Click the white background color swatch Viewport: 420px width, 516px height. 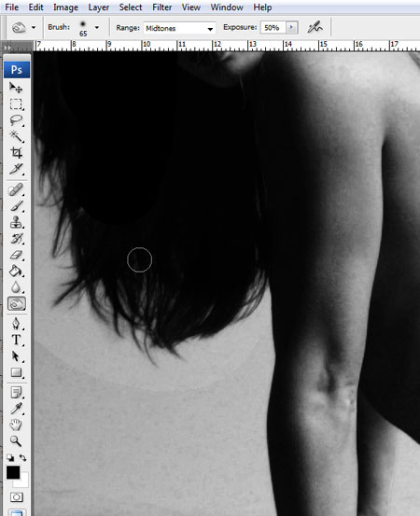click(x=23, y=481)
